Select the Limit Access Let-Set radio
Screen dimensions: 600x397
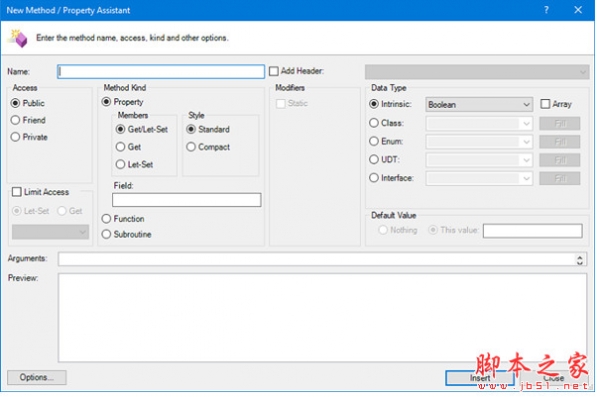(17, 211)
